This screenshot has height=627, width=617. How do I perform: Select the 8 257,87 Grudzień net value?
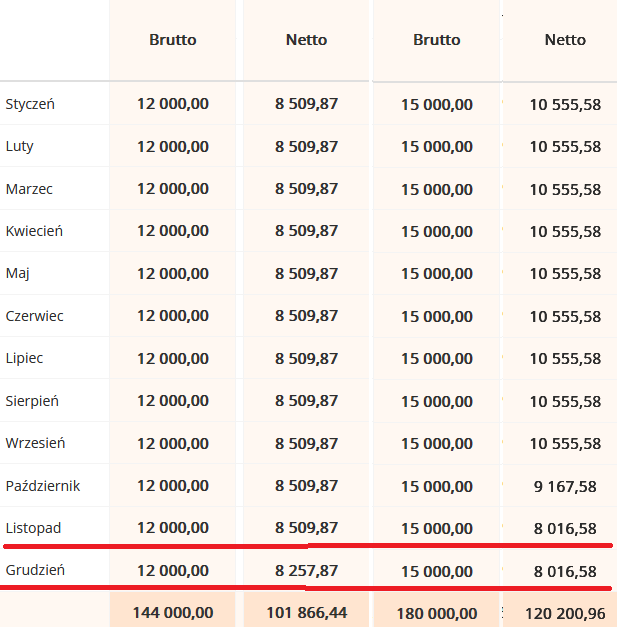(307, 571)
